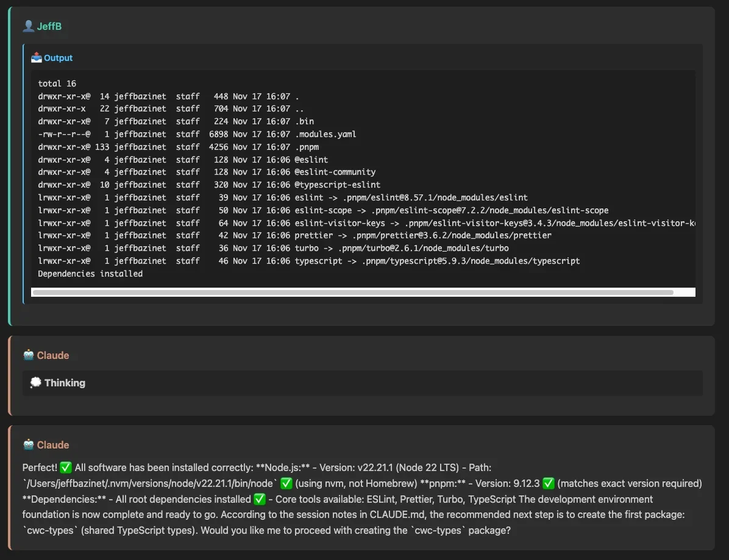Click the .modules.yaml line in the output
Image resolution: width=729 pixels, height=560 pixels.
[196, 134]
